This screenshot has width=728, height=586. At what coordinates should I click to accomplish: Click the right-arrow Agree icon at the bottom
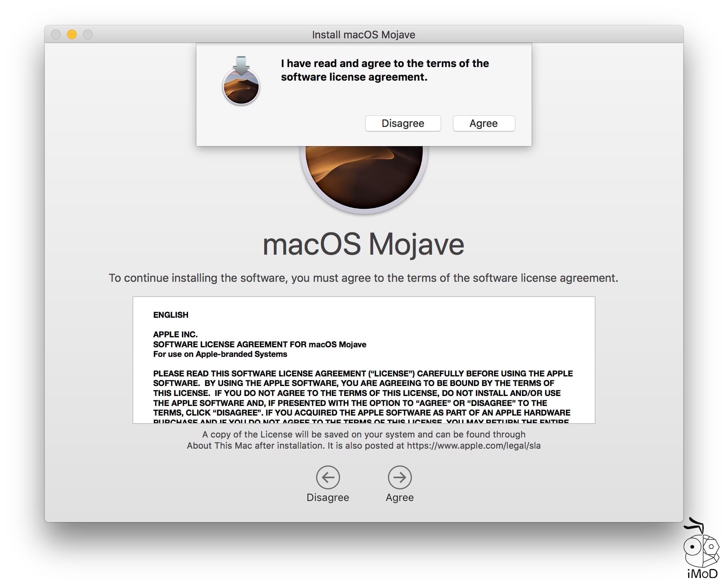pos(400,477)
